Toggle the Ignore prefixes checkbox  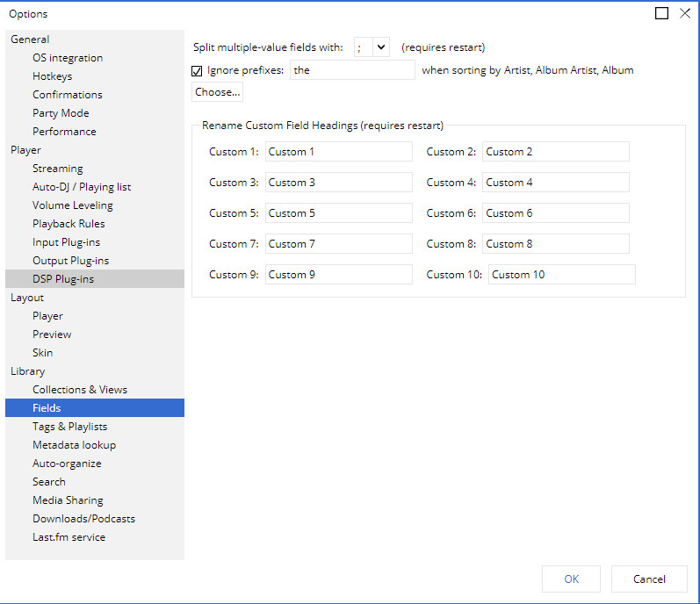click(x=197, y=70)
